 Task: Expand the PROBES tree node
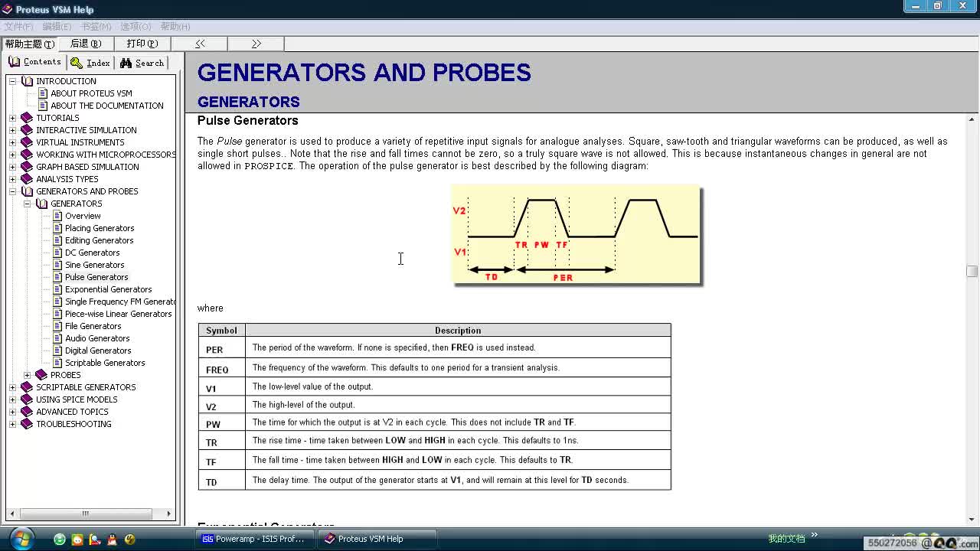pyautogui.click(x=27, y=375)
